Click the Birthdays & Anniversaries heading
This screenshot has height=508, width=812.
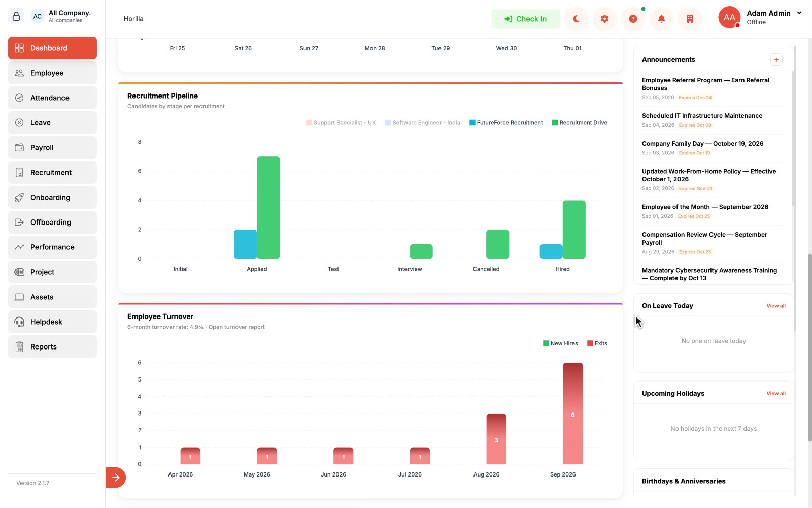pos(684,481)
